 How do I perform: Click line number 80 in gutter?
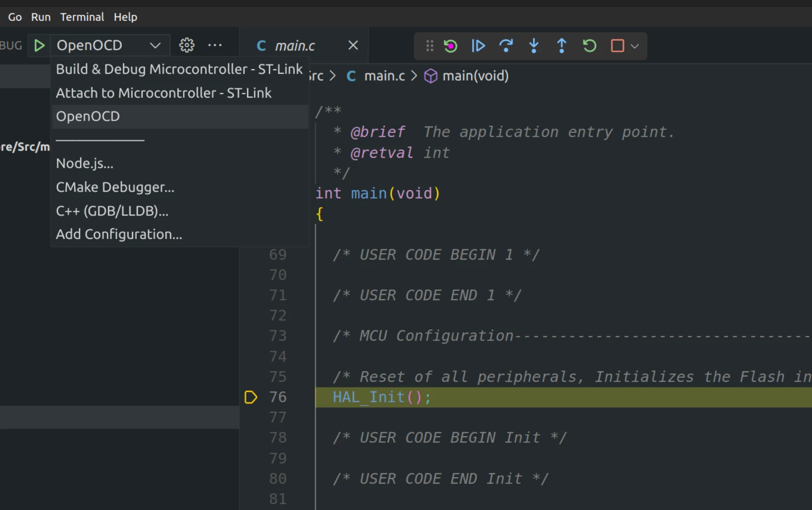(x=278, y=479)
